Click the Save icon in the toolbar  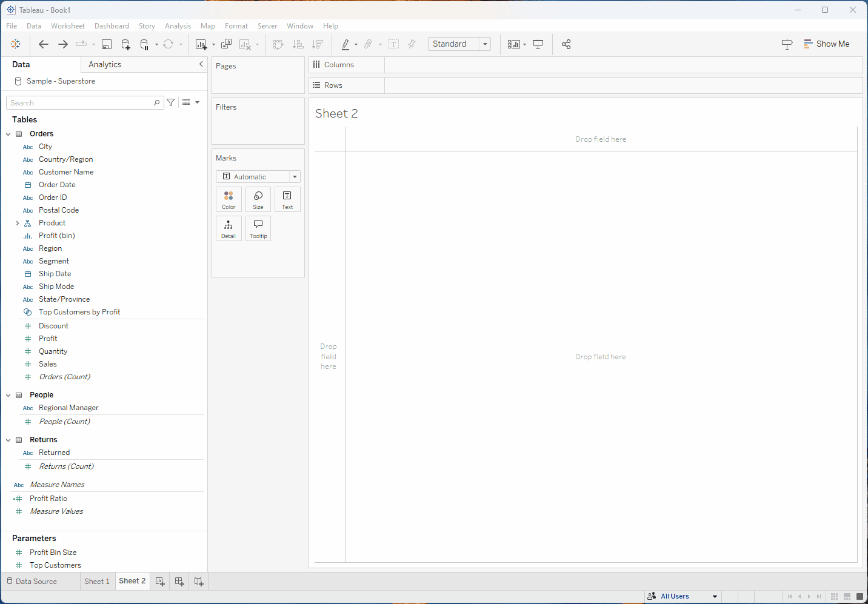click(x=107, y=44)
